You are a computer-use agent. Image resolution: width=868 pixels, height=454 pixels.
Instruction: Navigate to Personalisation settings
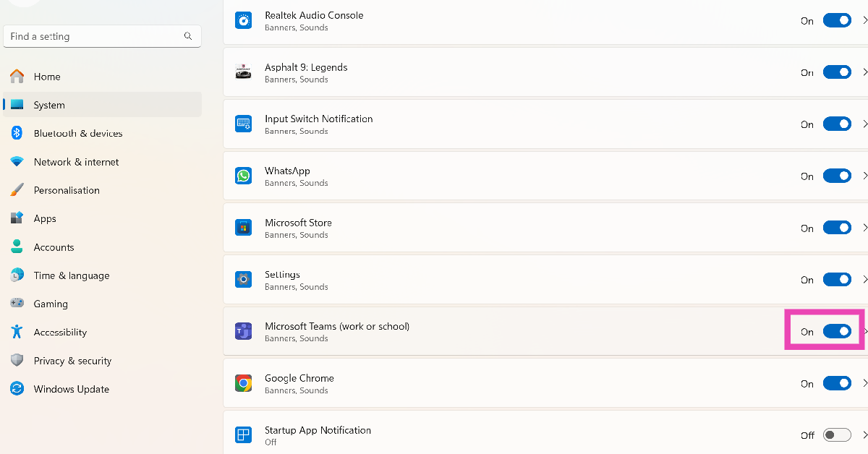67,190
